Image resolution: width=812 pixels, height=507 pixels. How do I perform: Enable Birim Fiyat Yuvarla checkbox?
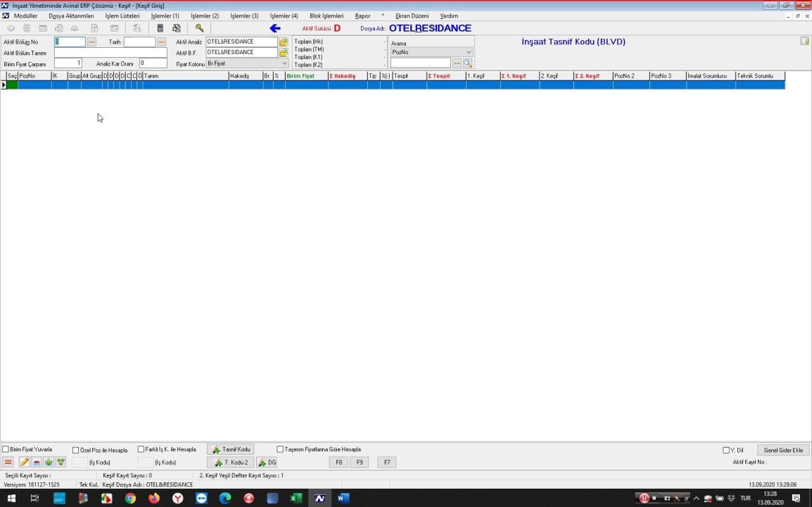(6, 450)
